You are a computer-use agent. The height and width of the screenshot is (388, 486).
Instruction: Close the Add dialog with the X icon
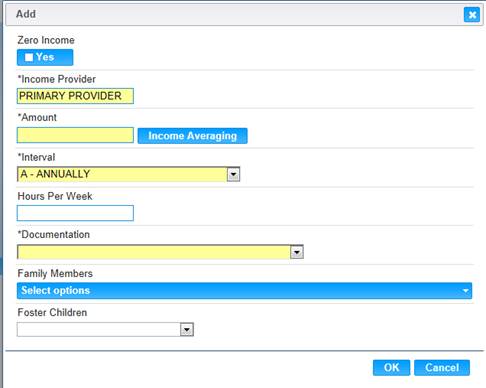472,15
